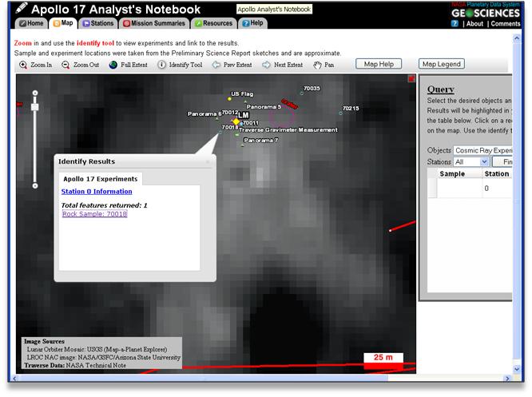Click the map zoom slider handle
Image resolution: width=532 pixels, height=397 pixels.
tap(34, 107)
